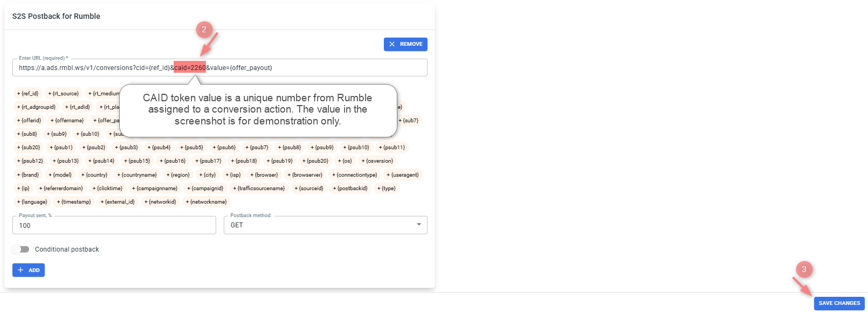
Task: Insert the {psub20} token chip
Action: [315, 161]
